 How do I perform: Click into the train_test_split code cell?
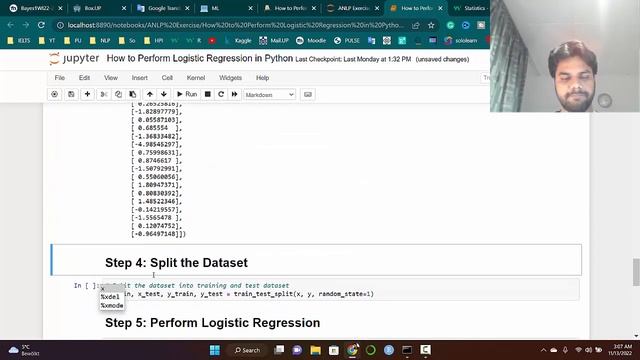tap(340, 290)
